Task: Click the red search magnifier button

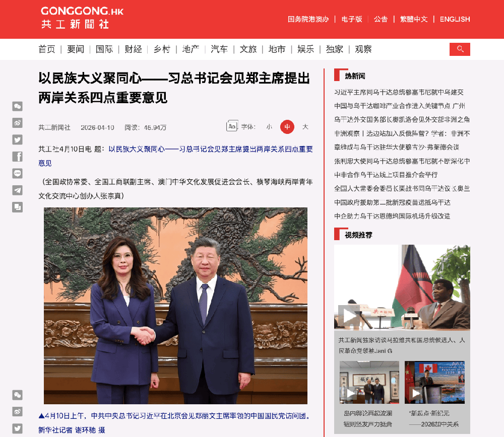Action: coord(460,49)
